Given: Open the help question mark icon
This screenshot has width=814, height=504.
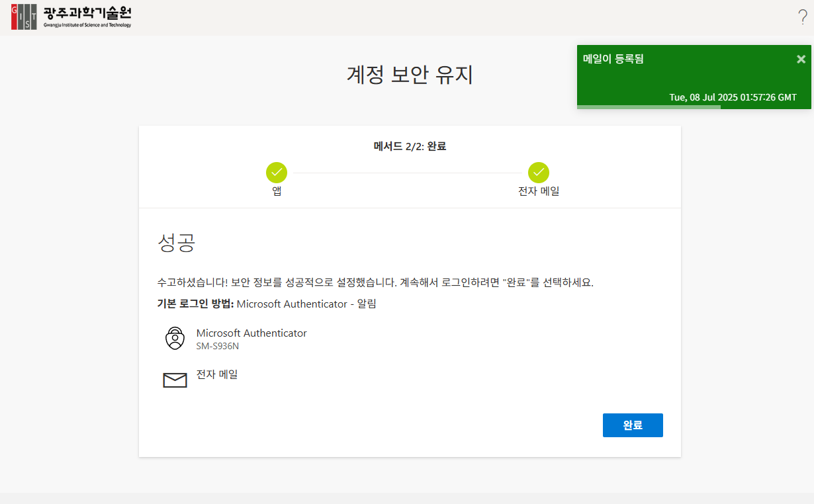Looking at the screenshot, I should [x=802, y=17].
